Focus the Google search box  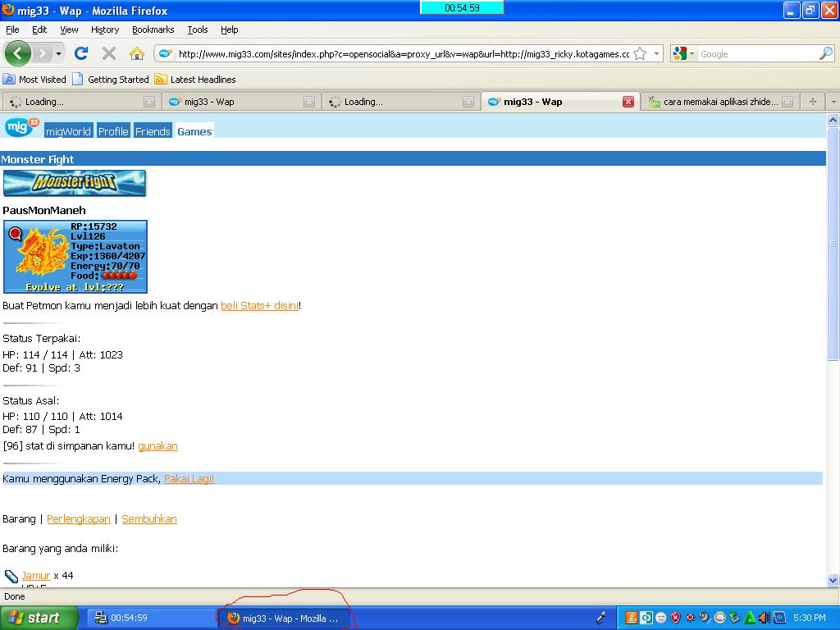[758, 53]
